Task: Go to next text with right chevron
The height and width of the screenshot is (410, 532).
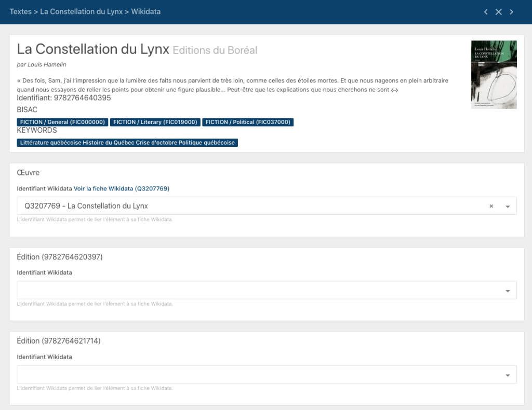Action: [x=512, y=12]
